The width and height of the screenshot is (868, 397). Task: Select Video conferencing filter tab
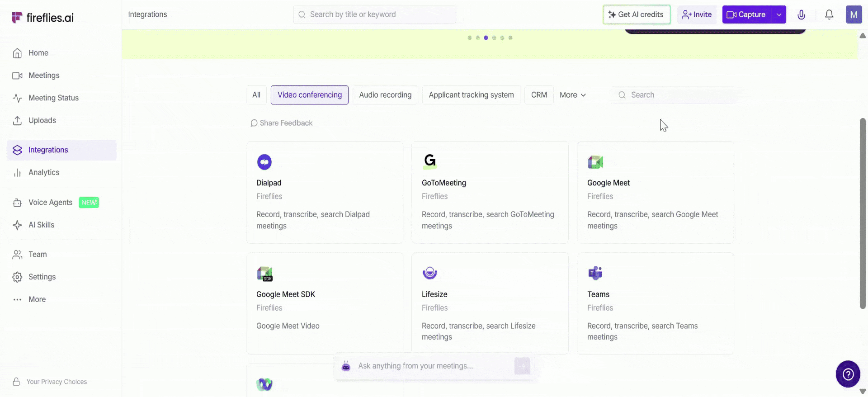point(310,95)
